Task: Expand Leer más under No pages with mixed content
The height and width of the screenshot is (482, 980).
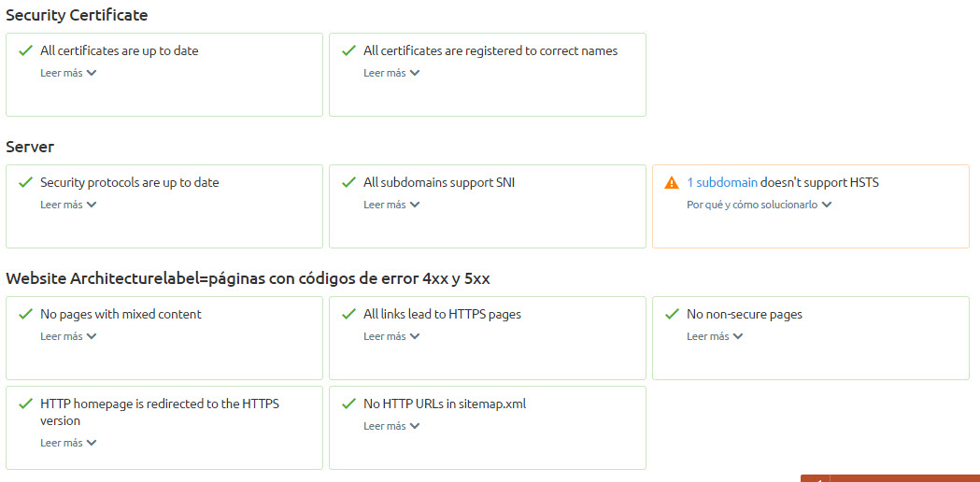Action: 69,336
